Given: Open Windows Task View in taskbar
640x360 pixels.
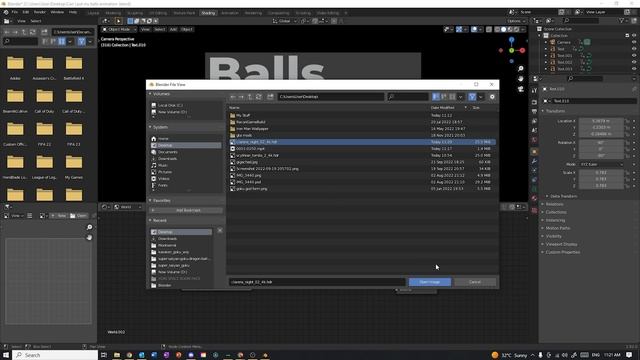Looking at the screenshot, I should click(x=104, y=355).
